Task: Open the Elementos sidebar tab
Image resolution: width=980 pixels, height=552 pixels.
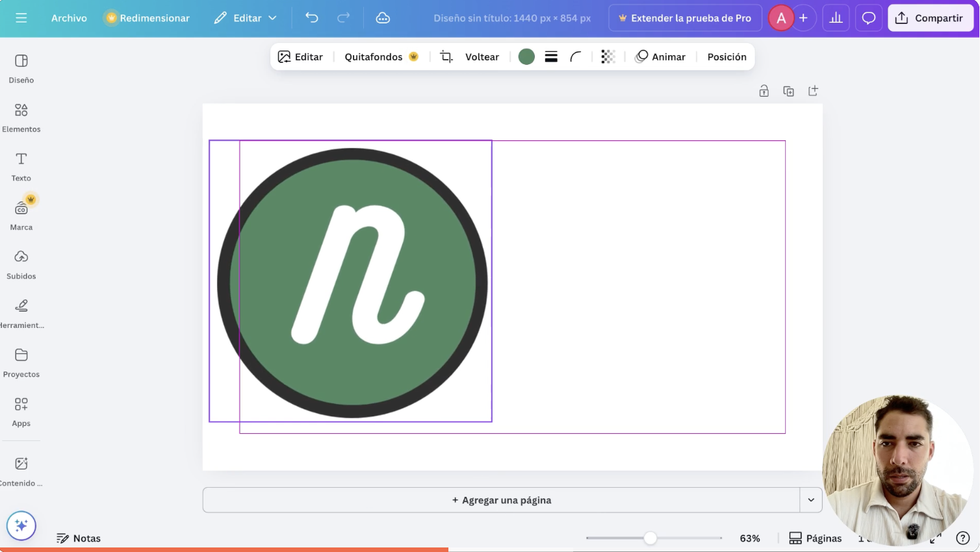Action: pyautogui.click(x=21, y=117)
